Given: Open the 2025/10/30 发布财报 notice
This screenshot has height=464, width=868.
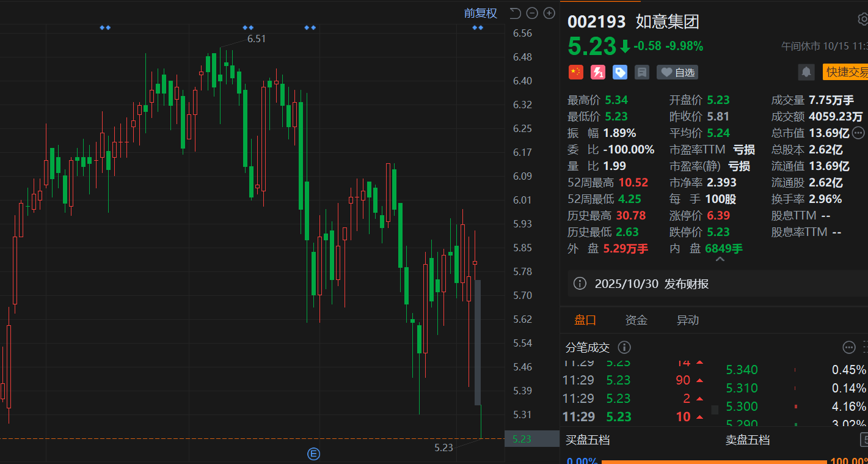Looking at the screenshot, I should [651, 284].
